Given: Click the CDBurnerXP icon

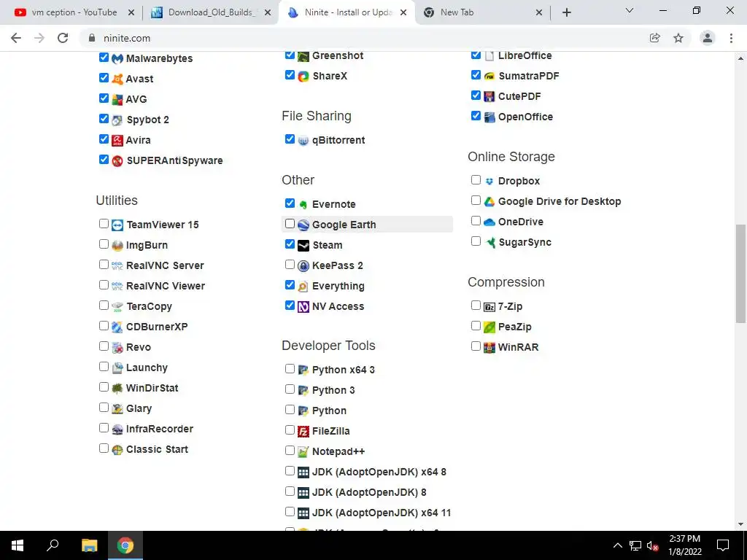Looking at the screenshot, I should point(117,327).
